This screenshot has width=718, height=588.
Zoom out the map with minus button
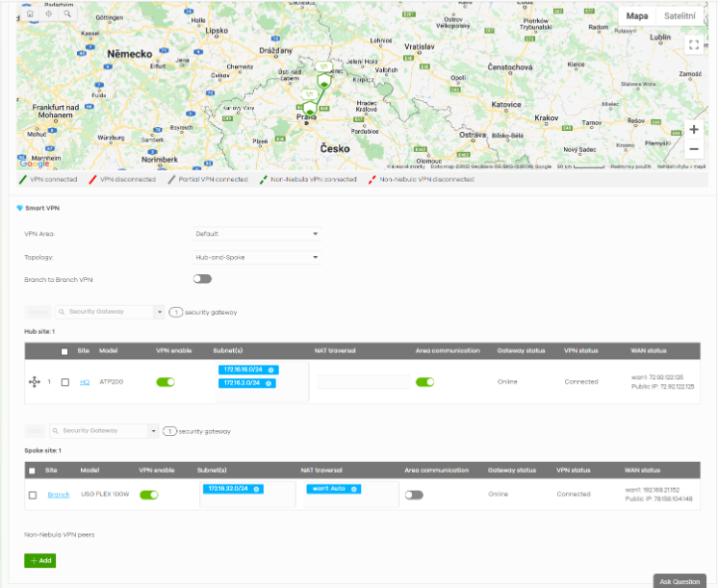click(693, 149)
